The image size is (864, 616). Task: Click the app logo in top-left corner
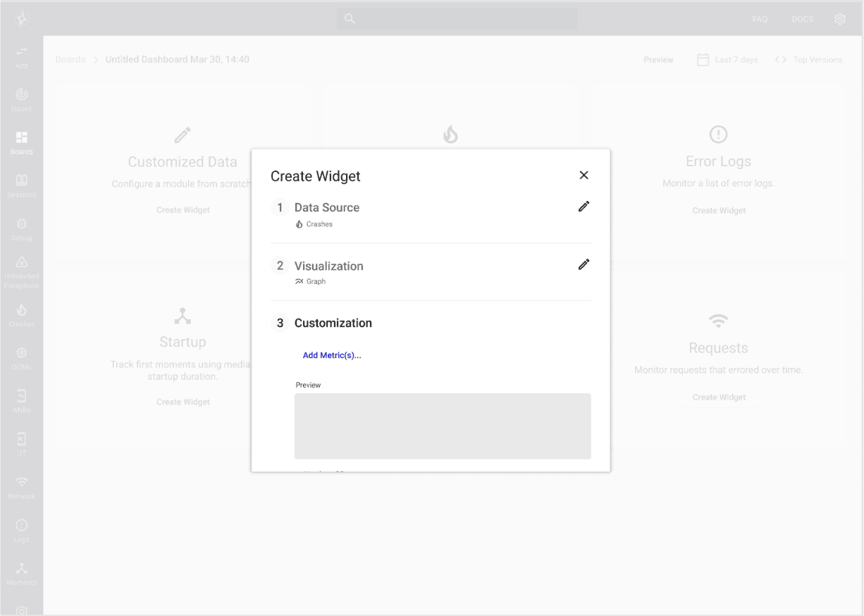(22, 19)
